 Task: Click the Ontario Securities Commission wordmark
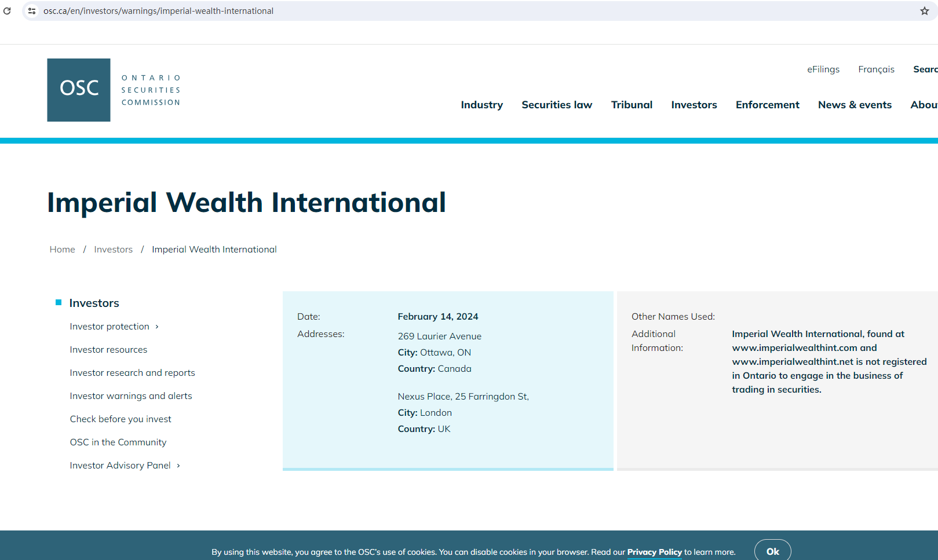tap(151, 90)
